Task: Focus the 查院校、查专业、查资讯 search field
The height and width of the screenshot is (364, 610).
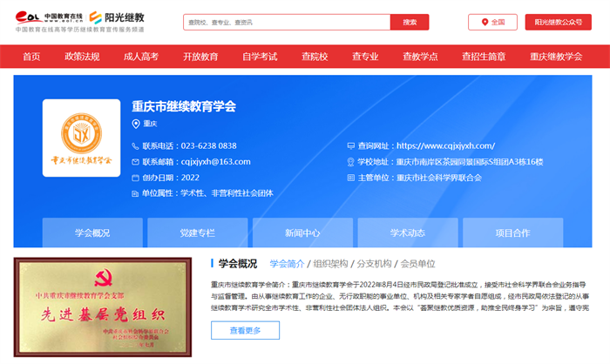Action: pyautogui.click(x=285, y=23)
